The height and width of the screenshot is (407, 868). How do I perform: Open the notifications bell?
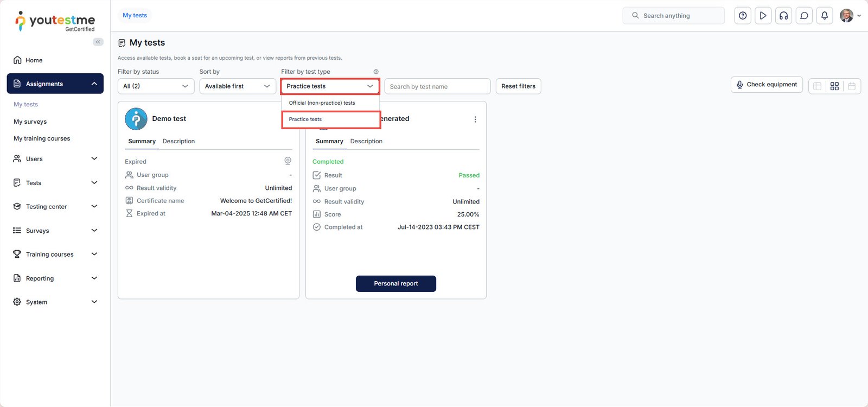pyautogui.click(x=825, y=16)
